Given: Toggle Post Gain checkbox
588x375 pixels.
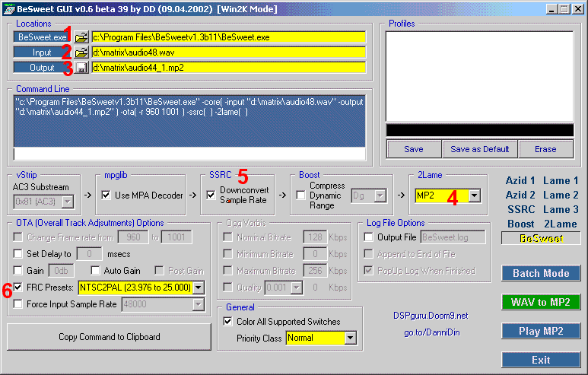Looking at the screenshot, I should pos(159,270).
